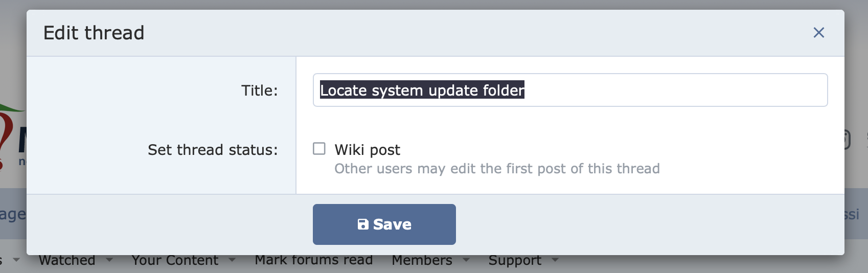Click the floppy disk icon on Save
Screen dimensions: 868x273
point(363,224)
